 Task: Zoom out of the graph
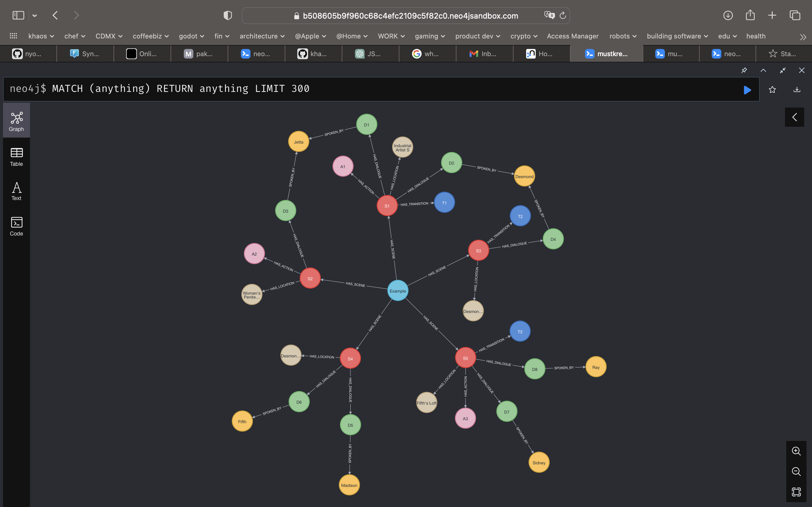click(796, 472)
